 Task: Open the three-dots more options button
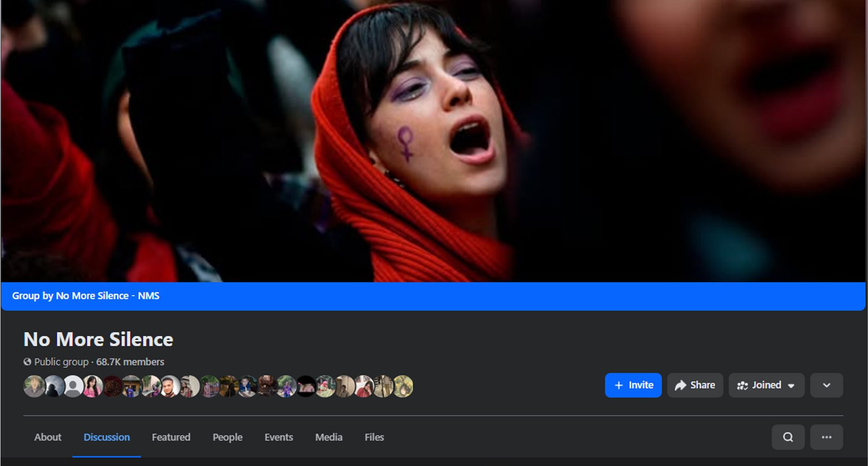tap(826, 437)
